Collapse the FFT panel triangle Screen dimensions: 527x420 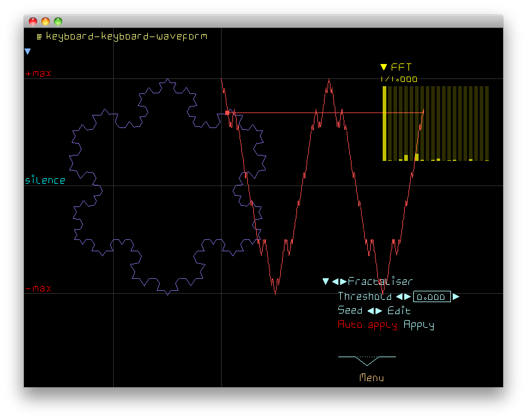point(384,68)
